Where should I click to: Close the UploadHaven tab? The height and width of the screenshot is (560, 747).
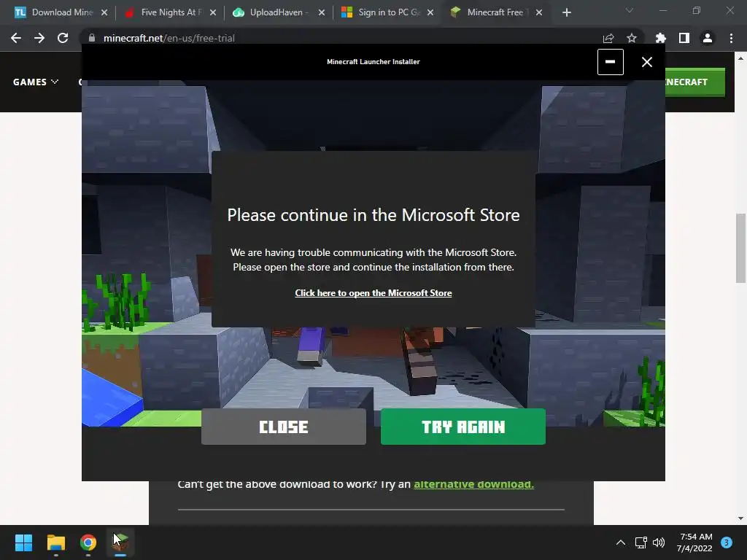[x=322, y=12]
